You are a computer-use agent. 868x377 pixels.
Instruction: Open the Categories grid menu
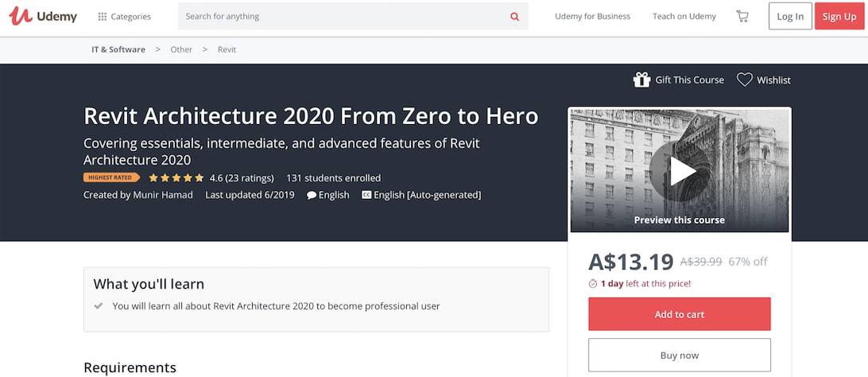[124, 17]
